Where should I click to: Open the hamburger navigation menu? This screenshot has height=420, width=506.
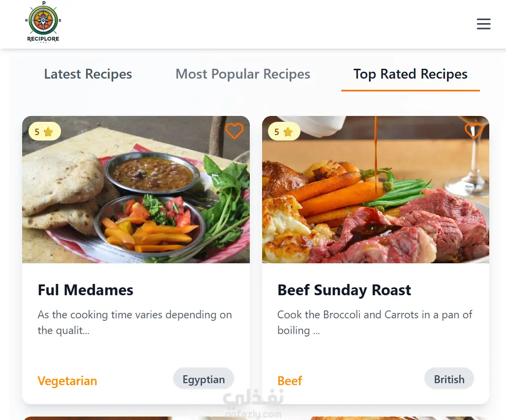[483, 24]
